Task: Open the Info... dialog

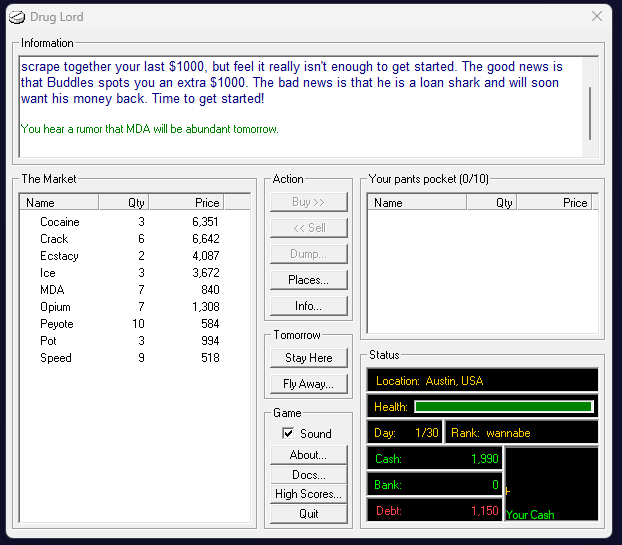Action: (x=308, y=306)
